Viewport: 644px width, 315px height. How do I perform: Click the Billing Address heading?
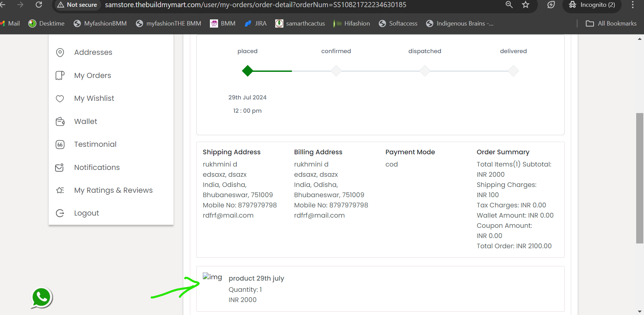[318, 152]
